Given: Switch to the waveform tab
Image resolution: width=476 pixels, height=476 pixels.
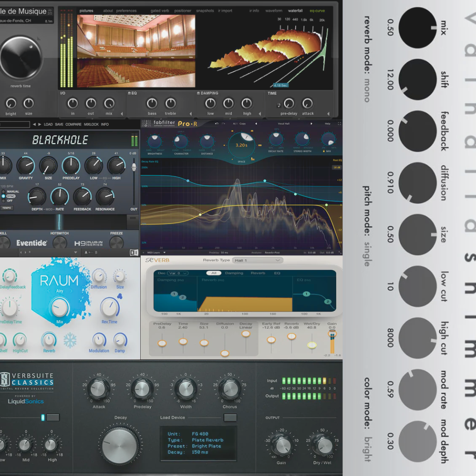Looking at the screenshot, I should pos(274,11).
